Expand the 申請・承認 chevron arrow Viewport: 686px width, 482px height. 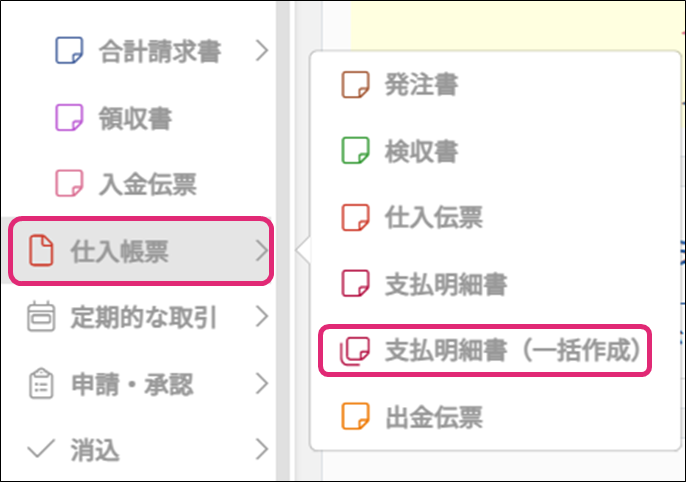pos(262,384)
